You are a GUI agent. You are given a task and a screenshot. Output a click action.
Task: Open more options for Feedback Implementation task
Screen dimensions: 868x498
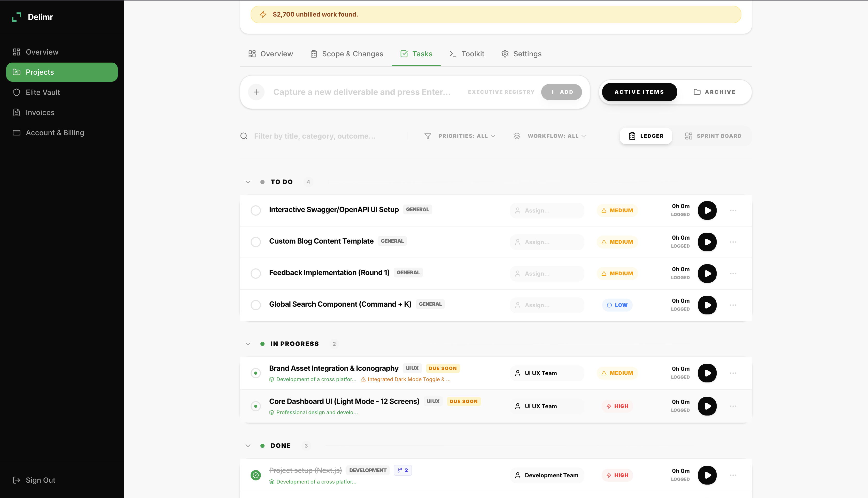pos(733,274)
